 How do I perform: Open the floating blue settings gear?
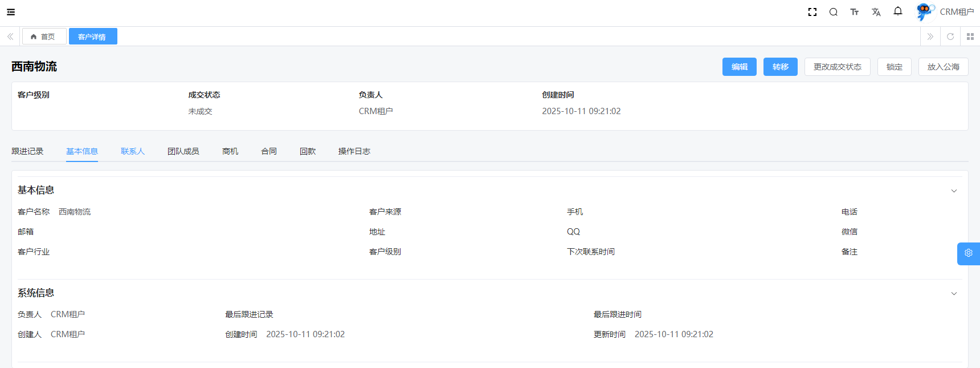click(968, 253)
